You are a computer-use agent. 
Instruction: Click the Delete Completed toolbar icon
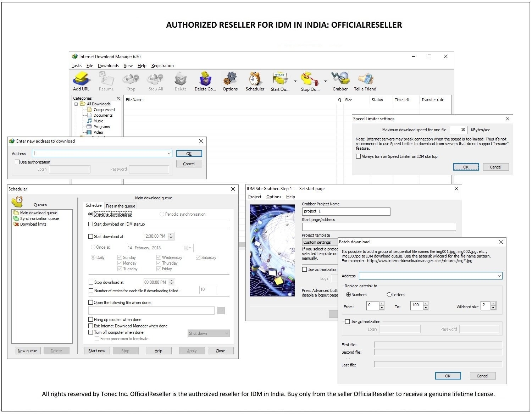(205, 81)
